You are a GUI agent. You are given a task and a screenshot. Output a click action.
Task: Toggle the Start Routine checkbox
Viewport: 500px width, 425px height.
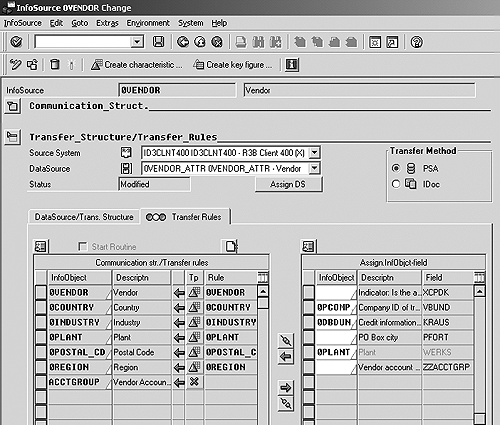point(82,246)
